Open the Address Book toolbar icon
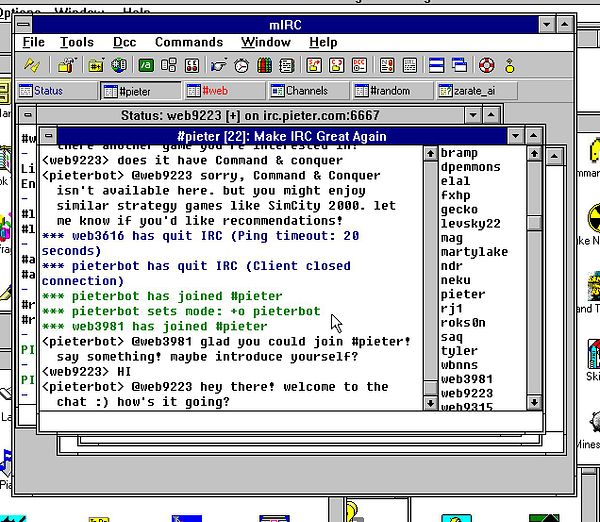 pyautogui.click(x=287, y=65)
